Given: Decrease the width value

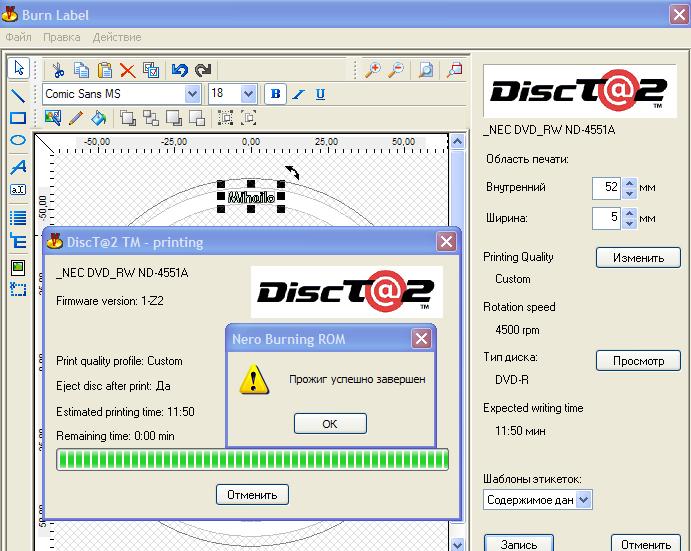Looking at the screenshot, I should point(630,224).
